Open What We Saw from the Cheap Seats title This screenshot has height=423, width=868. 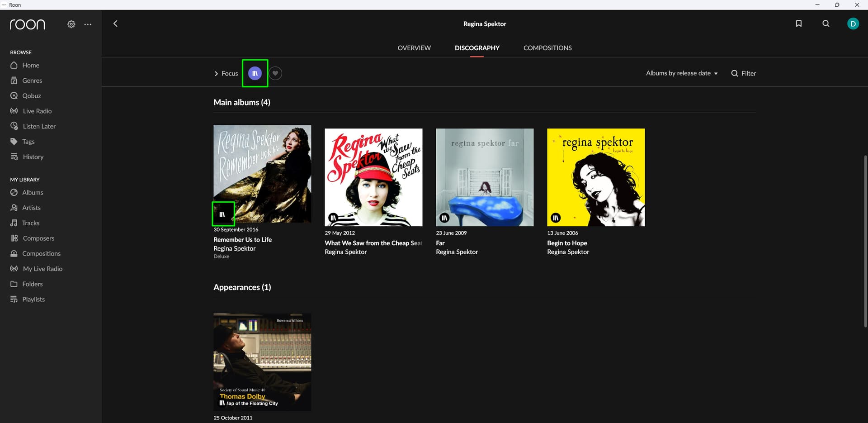373,243
